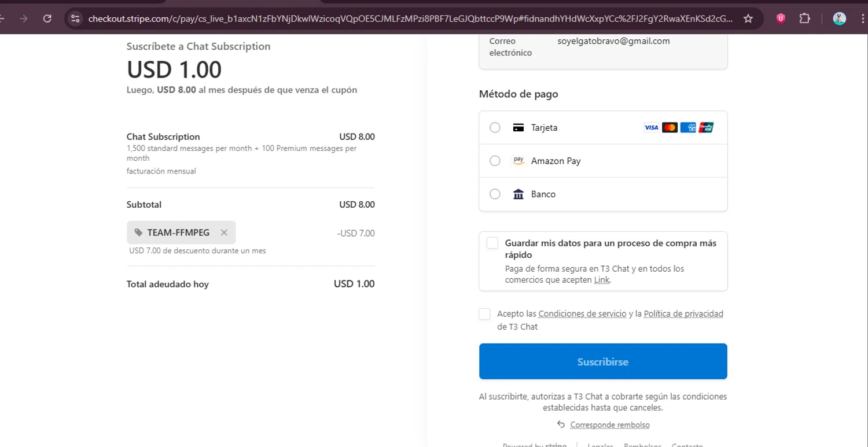Open the uBlock shield extension icon
Screen dimensions: 868x447
click(781, 19)
